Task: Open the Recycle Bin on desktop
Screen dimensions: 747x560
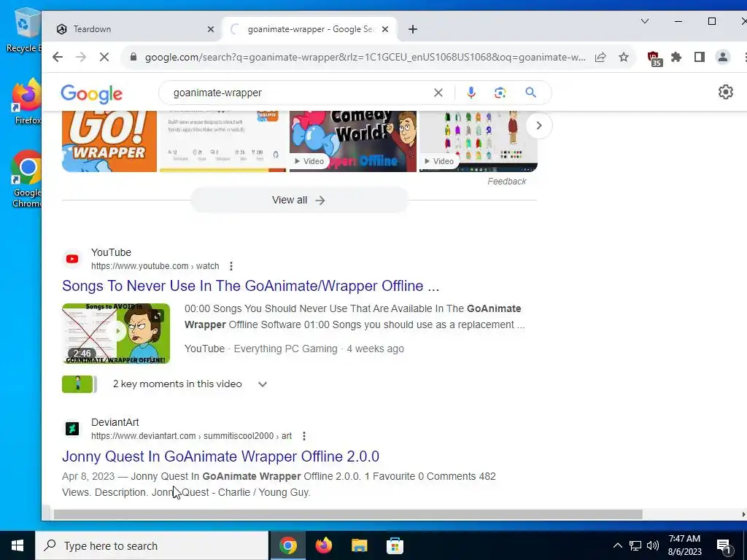Action: click(24, 31)
